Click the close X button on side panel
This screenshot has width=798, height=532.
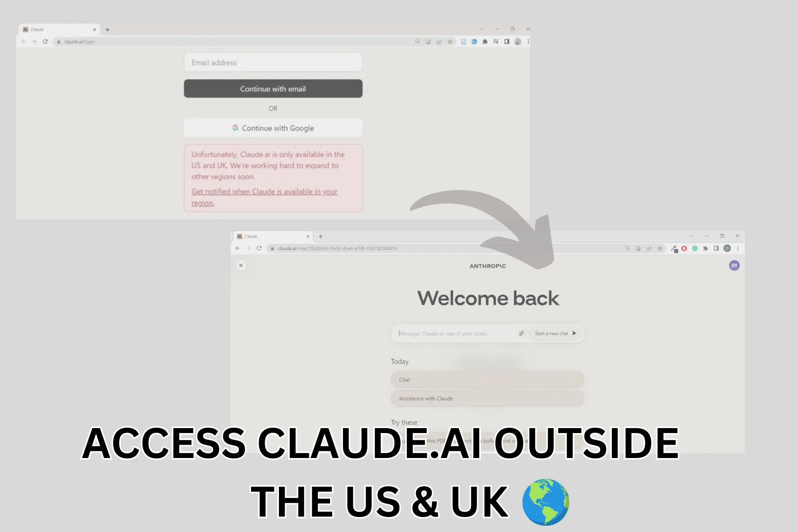click(x=241, y=266)
